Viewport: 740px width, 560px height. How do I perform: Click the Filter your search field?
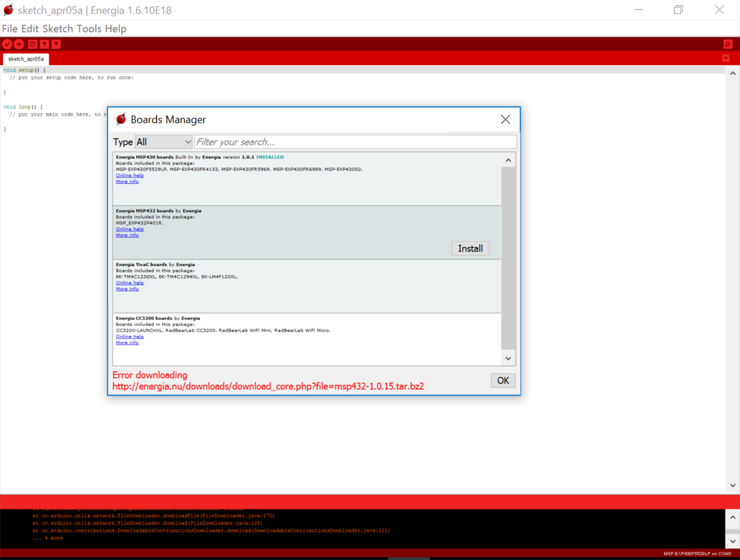click(x=355, y=142)
